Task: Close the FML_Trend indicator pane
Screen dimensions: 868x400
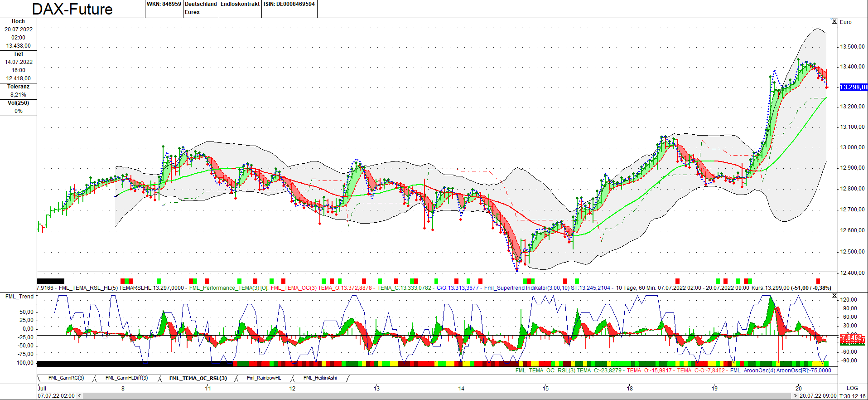Action: [x=834, y=296]
